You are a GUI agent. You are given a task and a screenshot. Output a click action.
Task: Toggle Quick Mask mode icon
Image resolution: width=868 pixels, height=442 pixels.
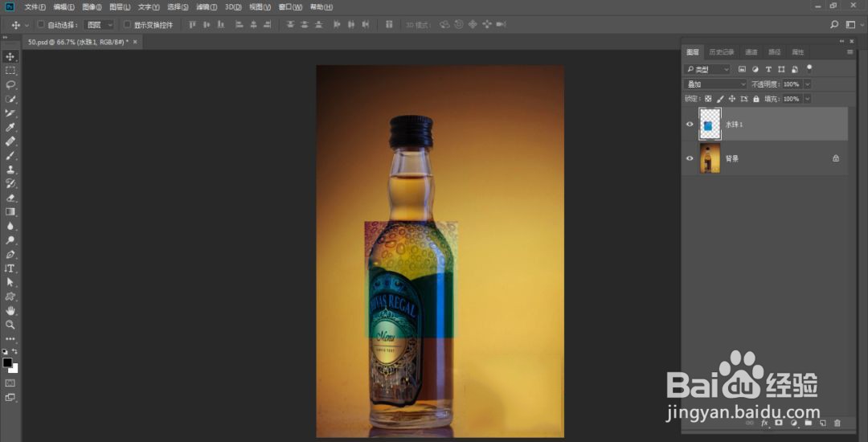point(10,383)
